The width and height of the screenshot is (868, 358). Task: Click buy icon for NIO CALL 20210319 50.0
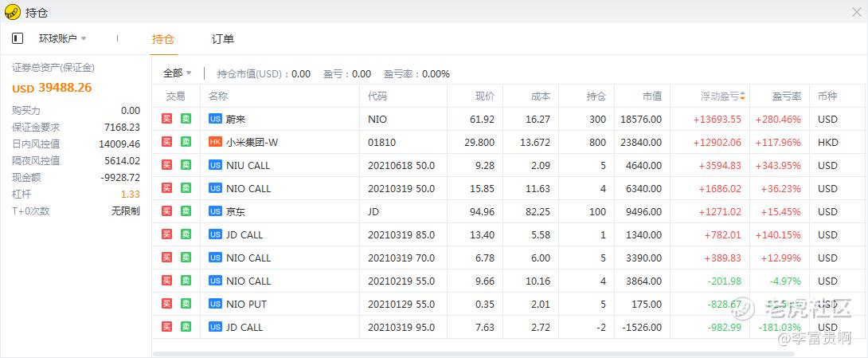166,188
